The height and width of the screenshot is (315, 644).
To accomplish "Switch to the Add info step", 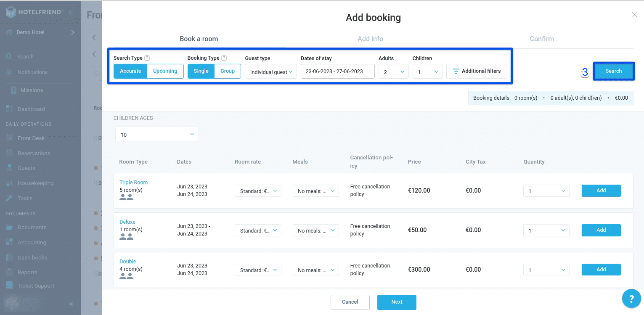I will click(x=370, y=39).
